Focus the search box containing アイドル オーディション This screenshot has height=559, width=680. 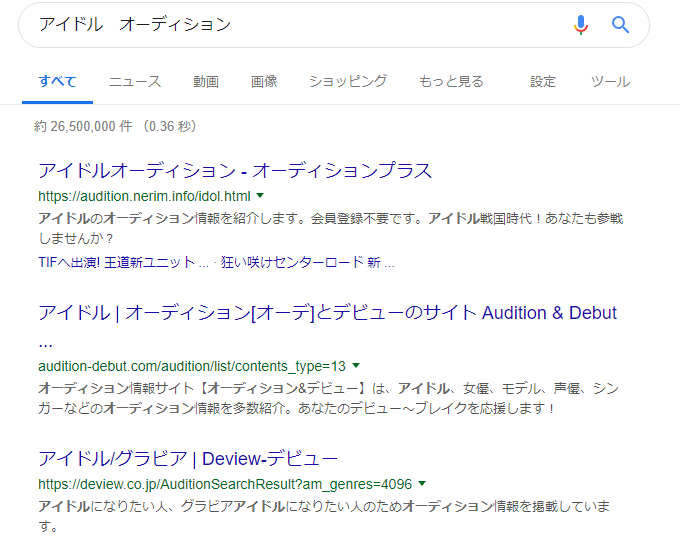333,25
